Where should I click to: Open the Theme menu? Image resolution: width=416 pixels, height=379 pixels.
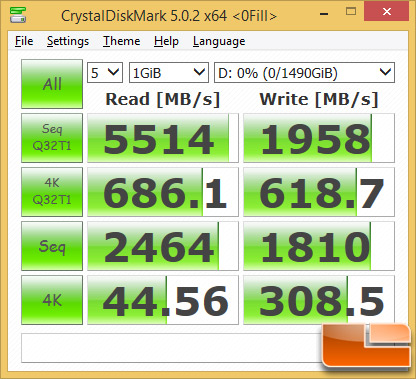[x=122, y=41]
